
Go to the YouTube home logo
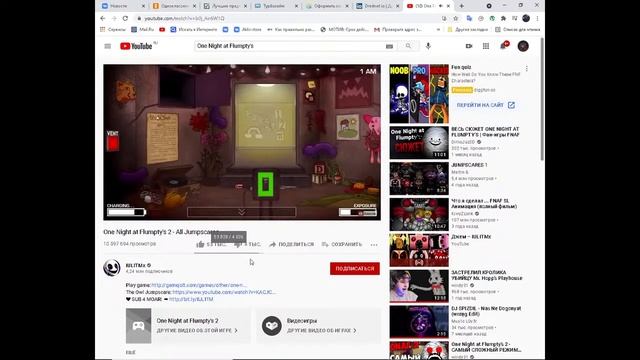136,46
